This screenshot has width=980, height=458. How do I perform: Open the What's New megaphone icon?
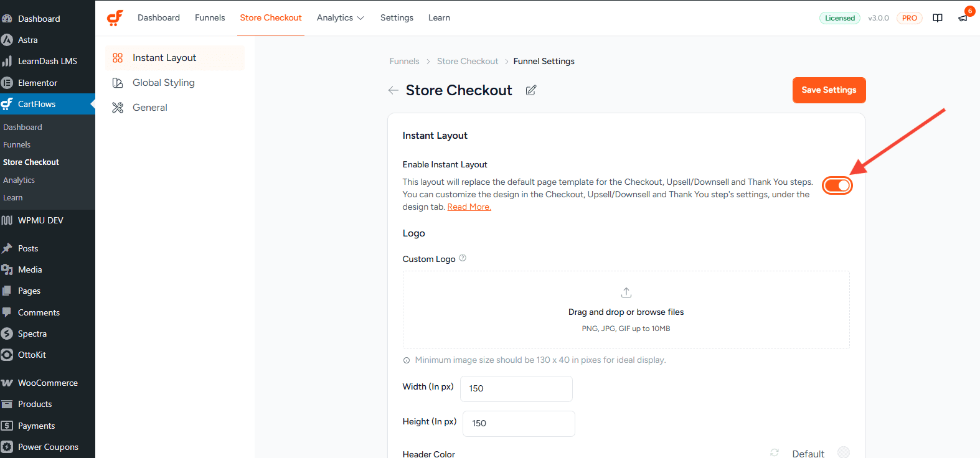click(963, 18)
